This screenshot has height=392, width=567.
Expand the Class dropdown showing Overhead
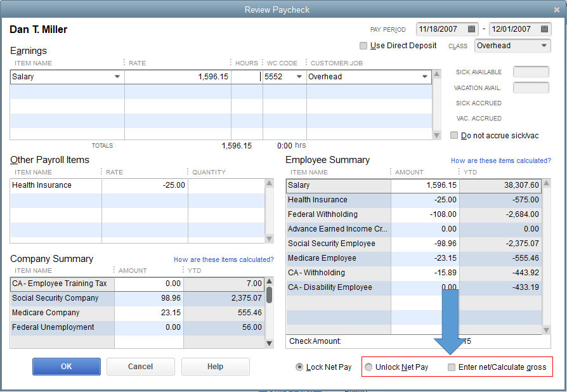pyautogui.click(x=545, y=46)
